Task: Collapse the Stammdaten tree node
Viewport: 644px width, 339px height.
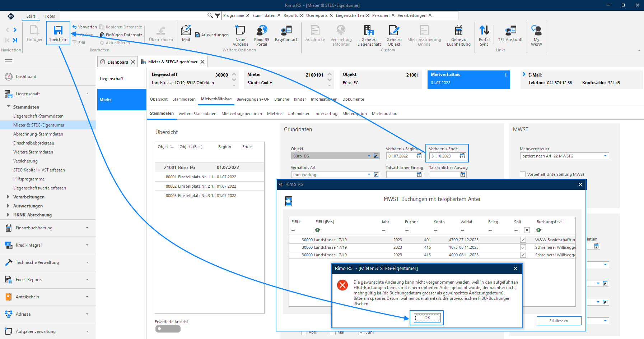Action: [x=8, y=107]
